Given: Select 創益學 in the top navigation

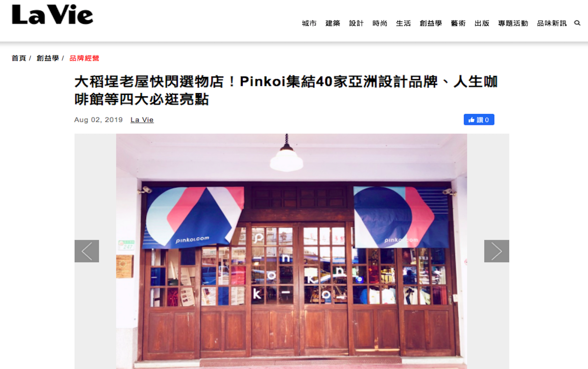Looking at the screenshot, I should (x=431, y=23).
